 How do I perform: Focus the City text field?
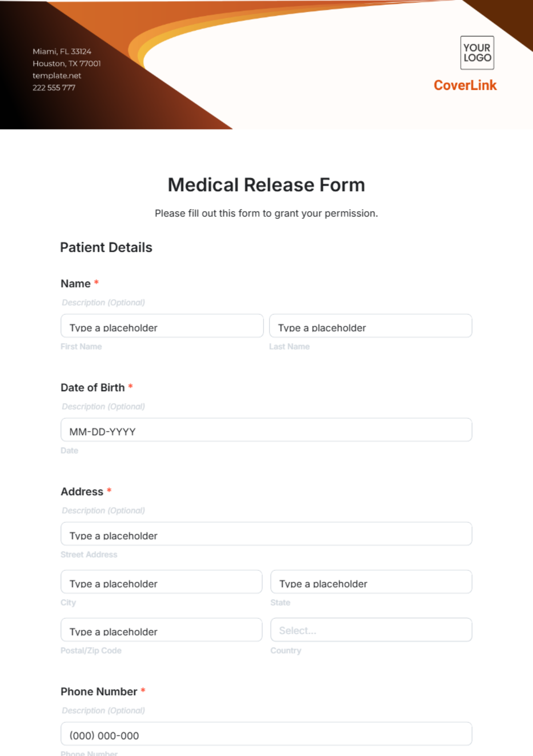(161, 582)
